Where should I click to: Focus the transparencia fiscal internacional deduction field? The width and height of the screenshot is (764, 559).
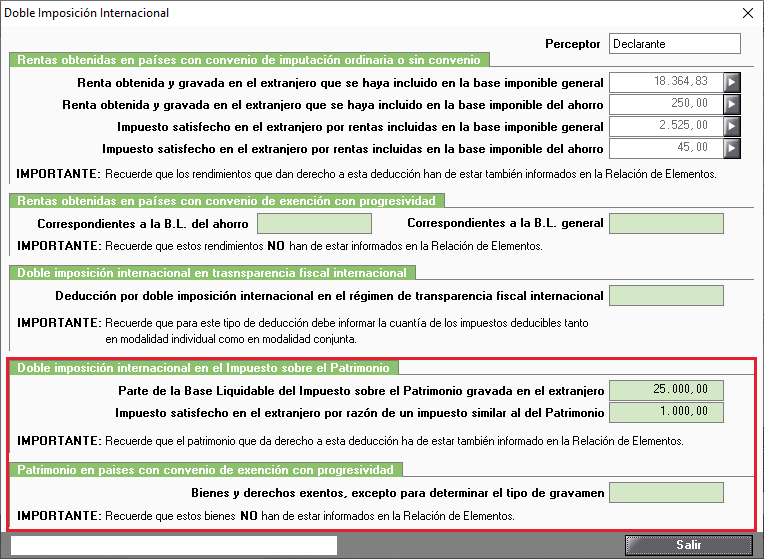(x=666, y=295)
